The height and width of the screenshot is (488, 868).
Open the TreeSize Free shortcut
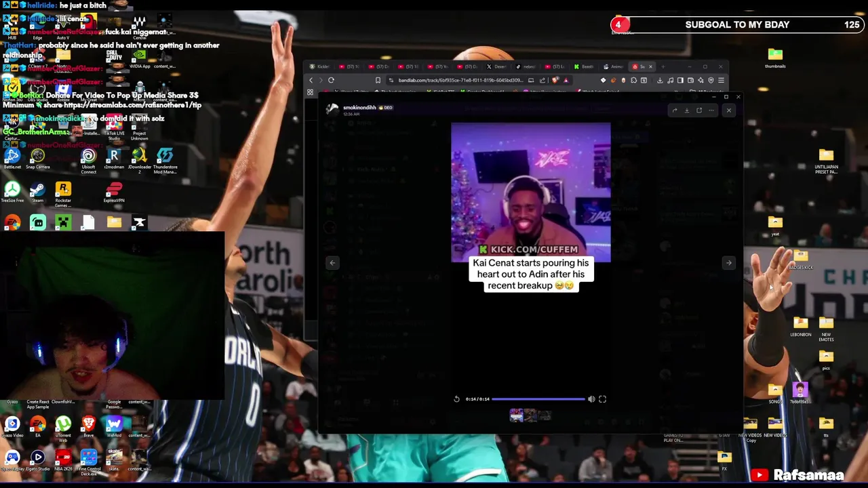tap(12, 192)
